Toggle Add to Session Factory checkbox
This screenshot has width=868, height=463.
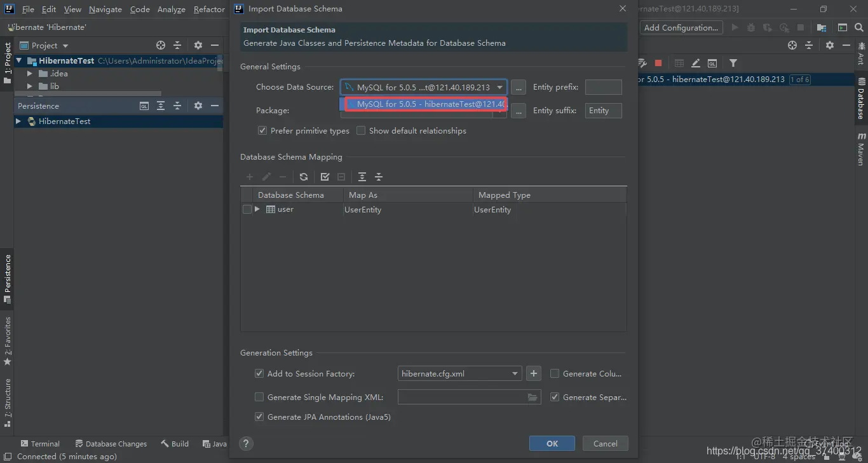pyautogui.click(x=259, y=373)
